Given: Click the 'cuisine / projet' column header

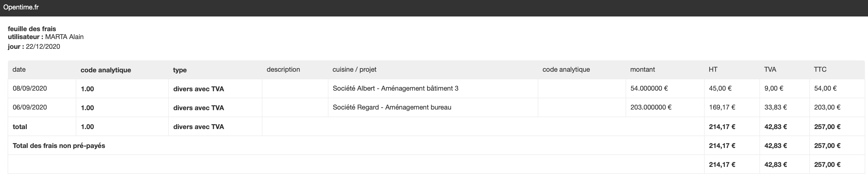Looking at the screenshot, I should coord(354,70).
